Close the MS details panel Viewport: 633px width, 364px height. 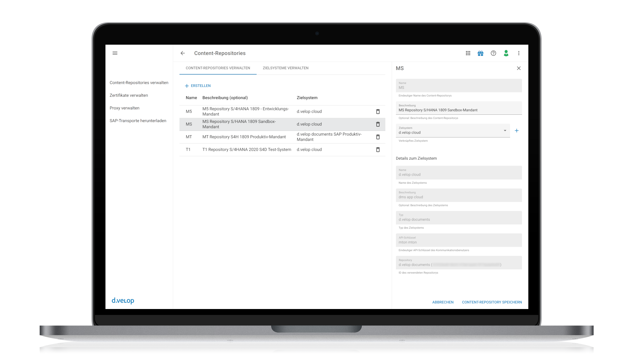[519, 68]
